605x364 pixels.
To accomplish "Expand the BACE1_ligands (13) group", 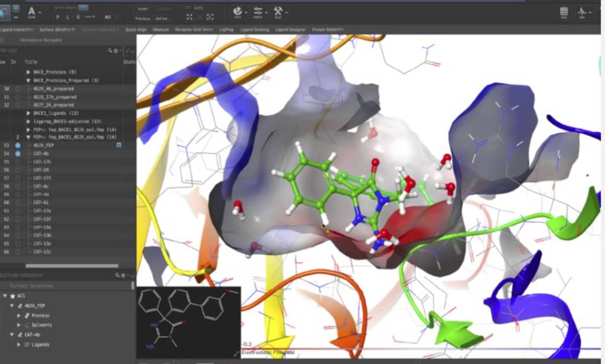I will [28, 113].
